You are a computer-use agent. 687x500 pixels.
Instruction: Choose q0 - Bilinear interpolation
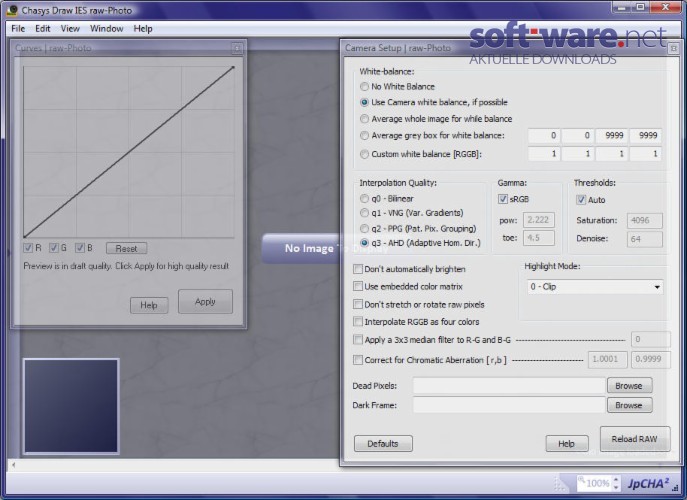tap(364, 199)
